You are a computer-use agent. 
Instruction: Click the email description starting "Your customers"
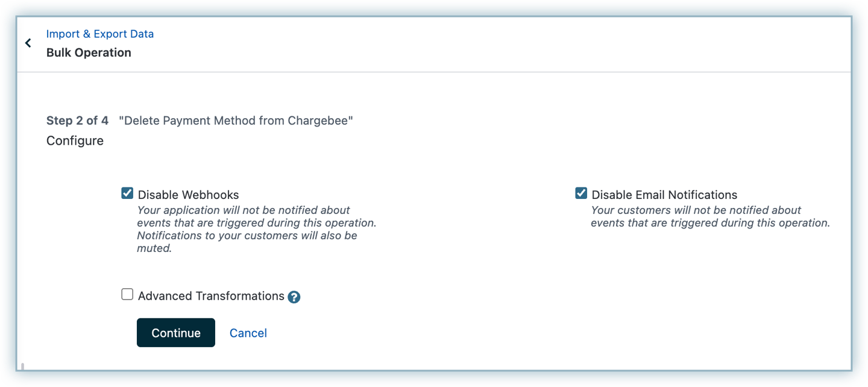click(x=696, y=210)
